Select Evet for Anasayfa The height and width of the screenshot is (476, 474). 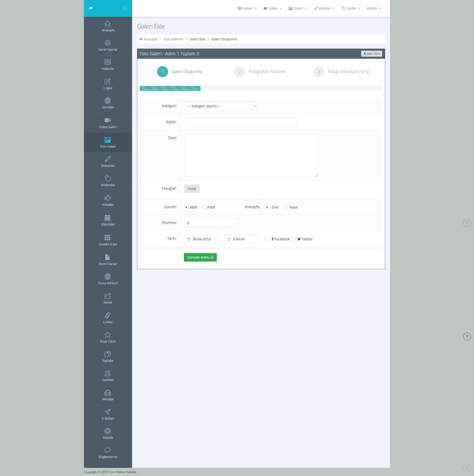point(267,207)
